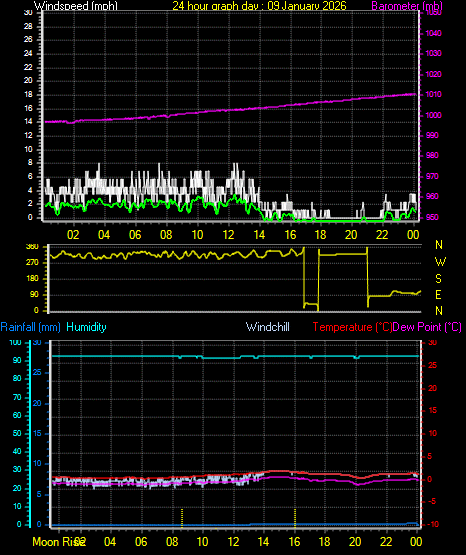Click the "Moon Rise" label
The height and width of the screenshot is (555, 466).
[59, 542]
